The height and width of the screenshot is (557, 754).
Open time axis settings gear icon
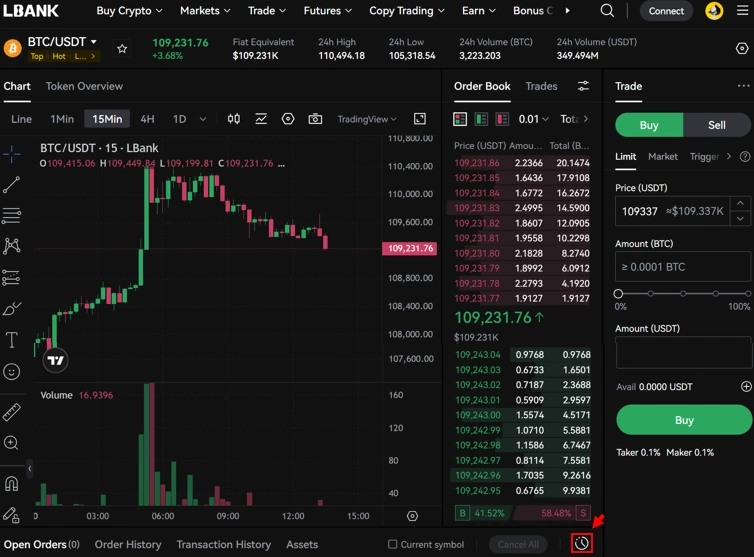pos(413,516)
